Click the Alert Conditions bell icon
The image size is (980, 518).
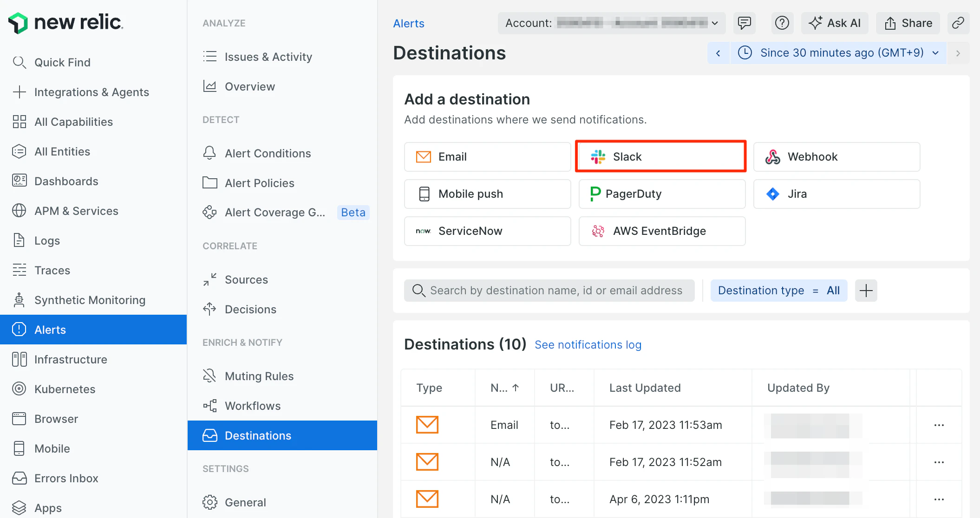pos(210,153)
